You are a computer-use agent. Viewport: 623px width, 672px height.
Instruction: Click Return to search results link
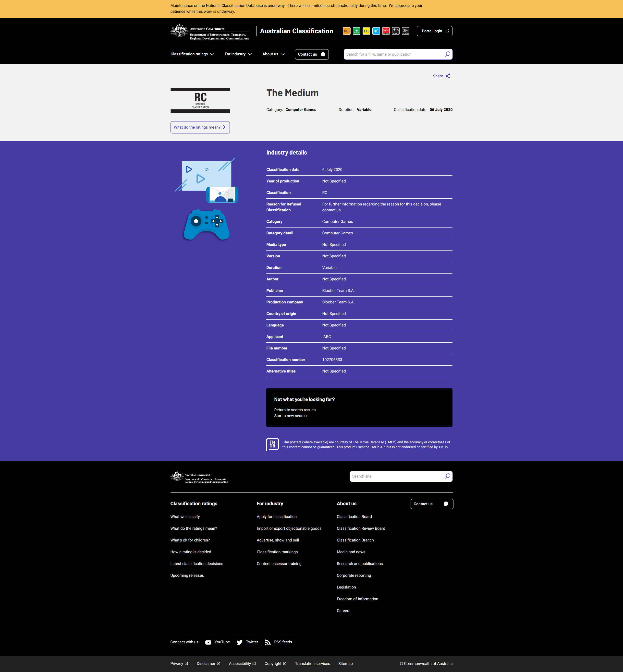click(295, 410)
